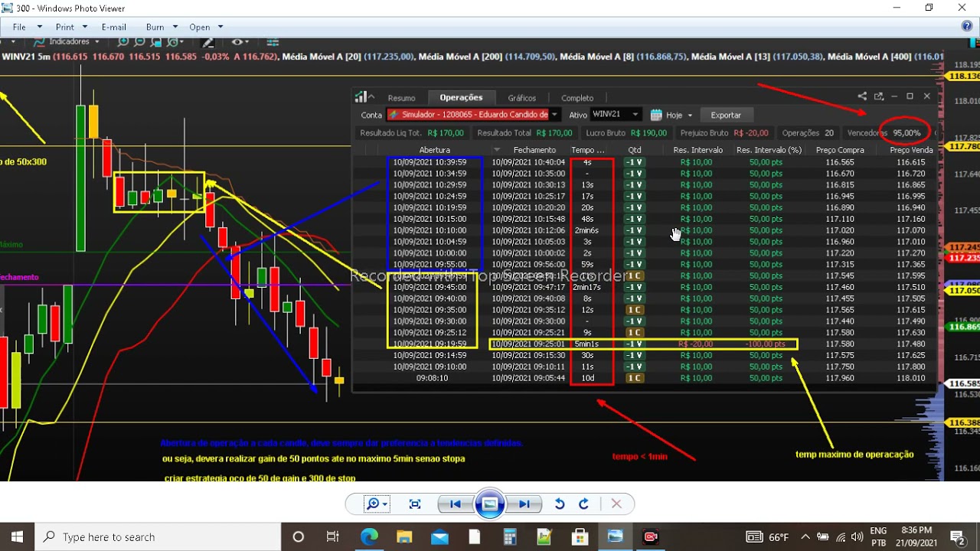
Task: Open the blank document icon on the taskbar
Action: coord(475,536)
